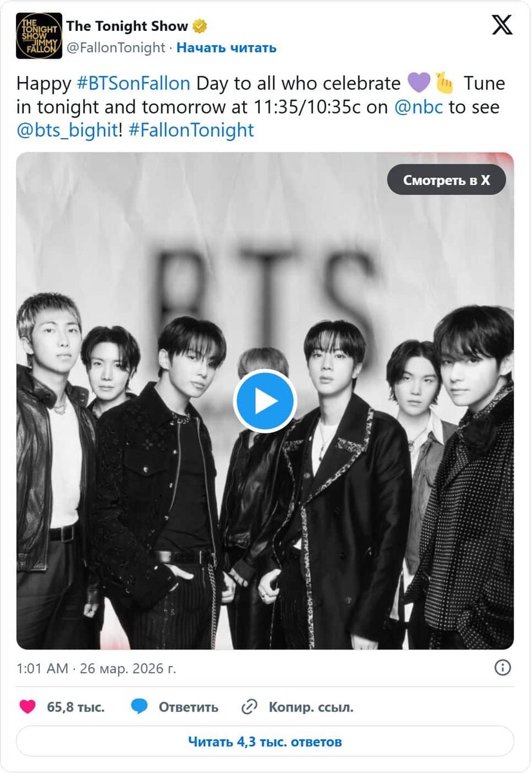The height and width of the screenshot is (774, 532).
Task: Like the tweet with the pink heart
Action: (28, 707)
